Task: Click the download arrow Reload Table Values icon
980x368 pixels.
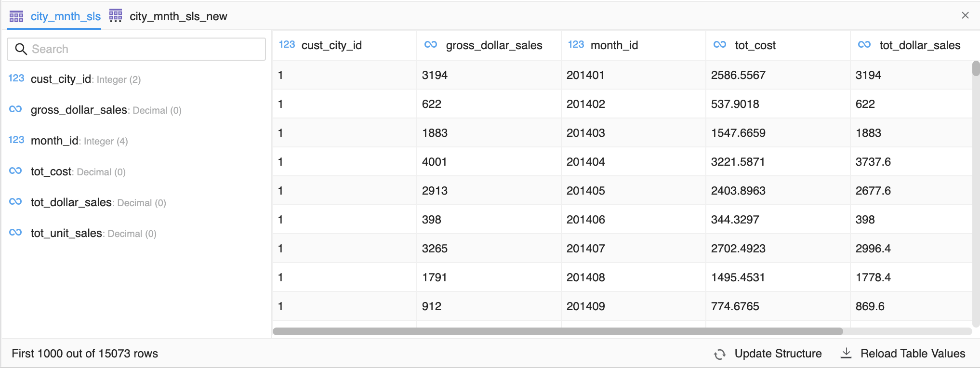Action: (846, 354)
